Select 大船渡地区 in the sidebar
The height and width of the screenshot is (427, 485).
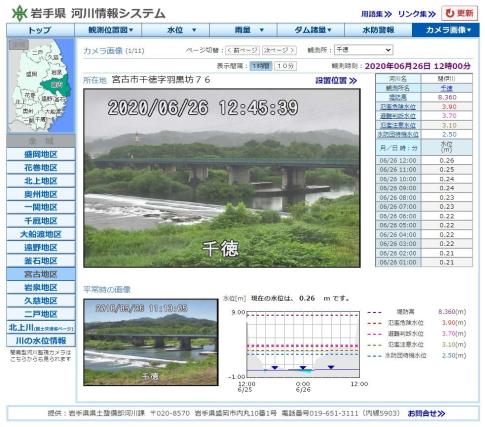pyautogui.click(x=41, y=234)
